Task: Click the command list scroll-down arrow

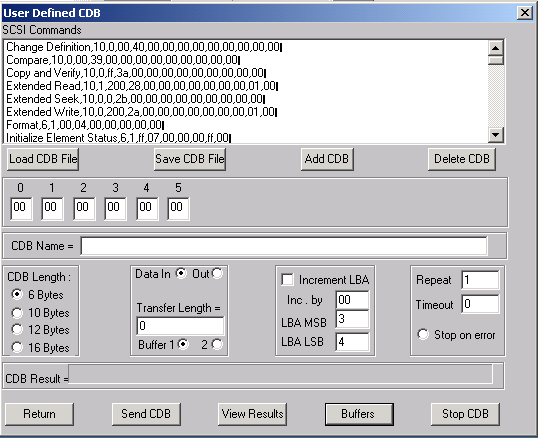Action: coord(495,134)
